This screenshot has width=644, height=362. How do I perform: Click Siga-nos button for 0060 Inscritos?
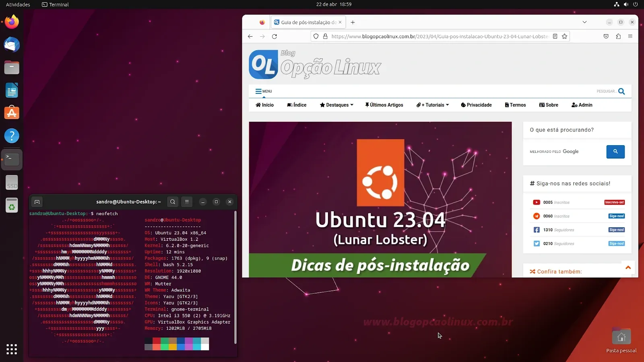coord(616,216)
